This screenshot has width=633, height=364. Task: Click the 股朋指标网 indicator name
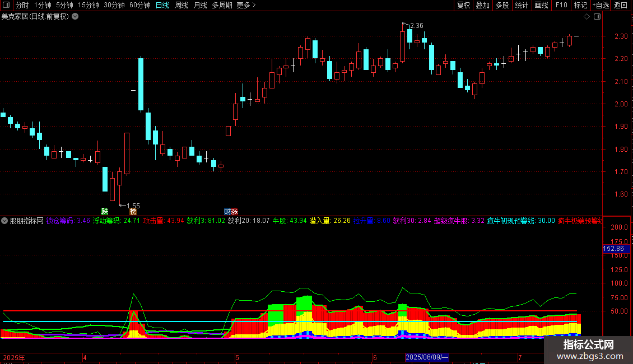click(x=27, y=221)
